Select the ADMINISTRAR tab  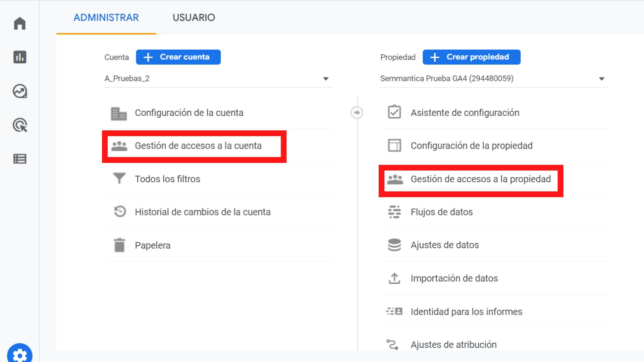[106, 17]
